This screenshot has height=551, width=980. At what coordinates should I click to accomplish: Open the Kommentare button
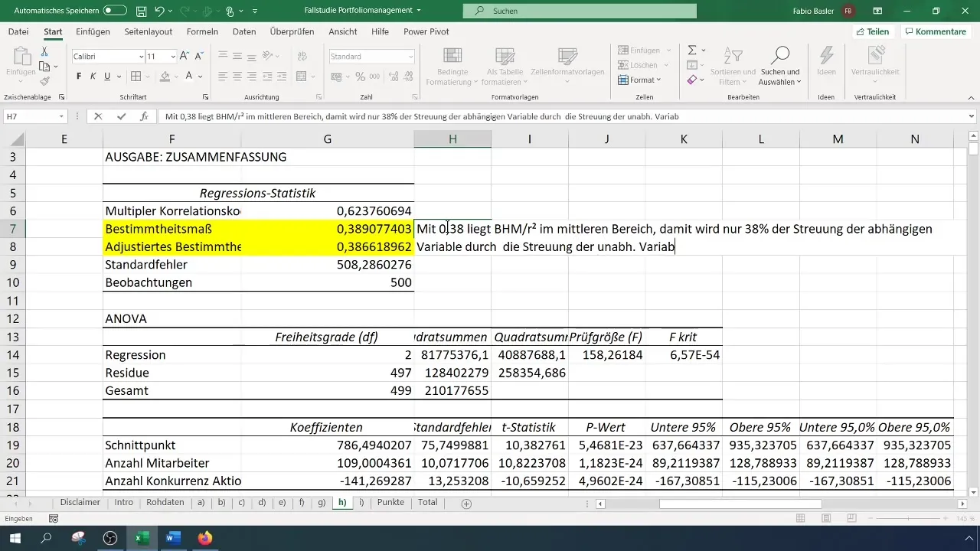(935, 31)
